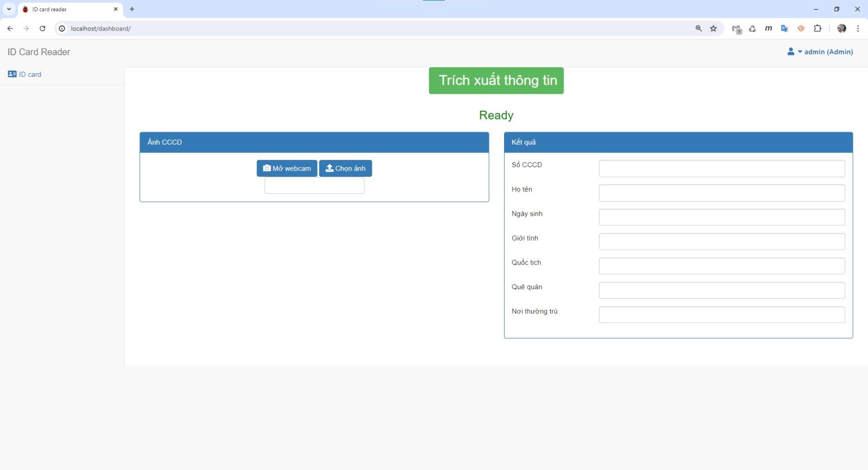
Task: Select the Ngày sinh input box
Action: (x=721, y=217)
